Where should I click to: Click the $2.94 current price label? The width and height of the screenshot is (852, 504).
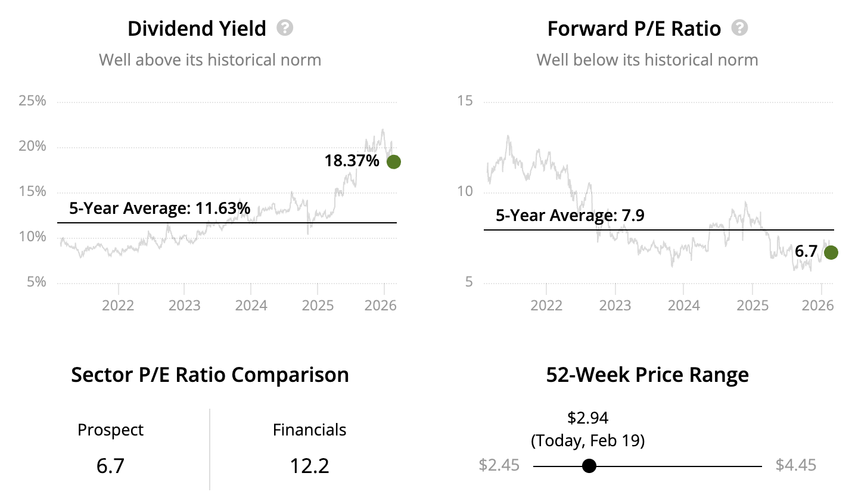[x=587, y=418]
